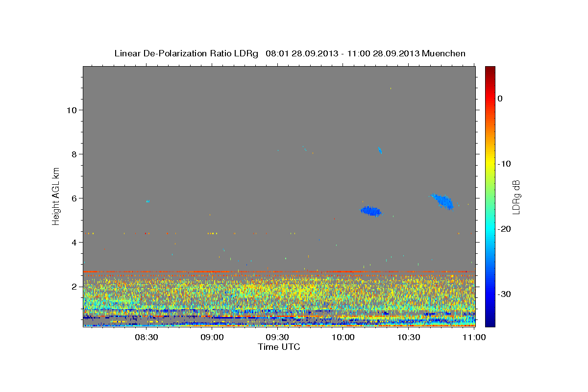The image size is (588, 392).
Task: Click the blue cloud patch near 10:10 at 5.4 km
Action: click(x=371, y=211)
